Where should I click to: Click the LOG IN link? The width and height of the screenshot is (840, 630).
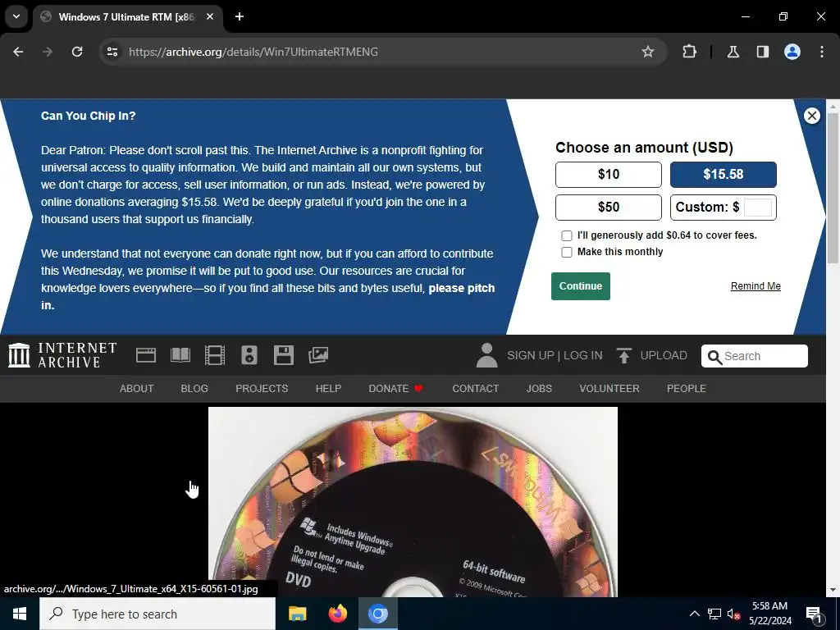tap(583, 356)
